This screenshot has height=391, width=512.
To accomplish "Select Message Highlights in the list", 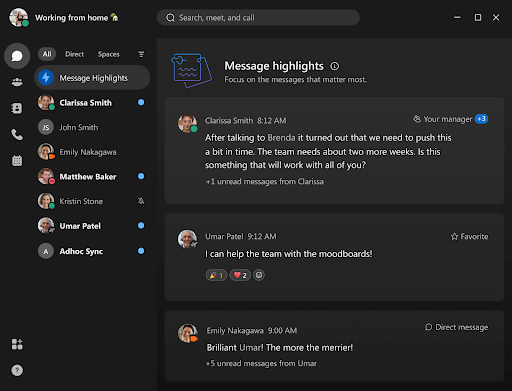I will 92,78.
